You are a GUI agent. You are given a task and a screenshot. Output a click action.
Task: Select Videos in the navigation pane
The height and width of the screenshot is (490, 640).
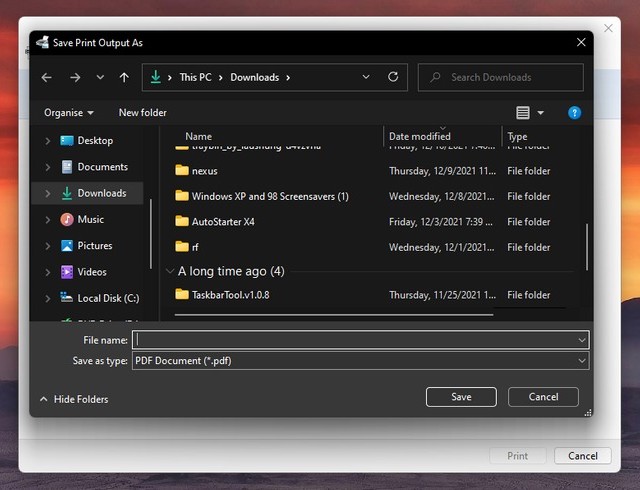92,272
